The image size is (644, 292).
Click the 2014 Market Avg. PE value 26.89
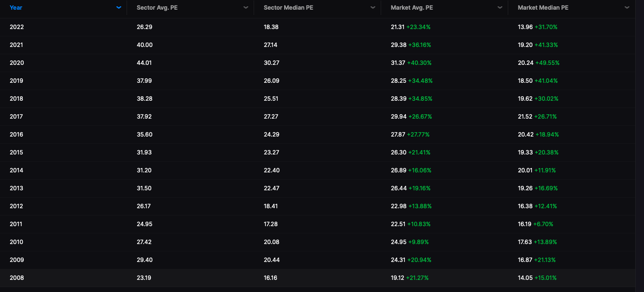398,170
